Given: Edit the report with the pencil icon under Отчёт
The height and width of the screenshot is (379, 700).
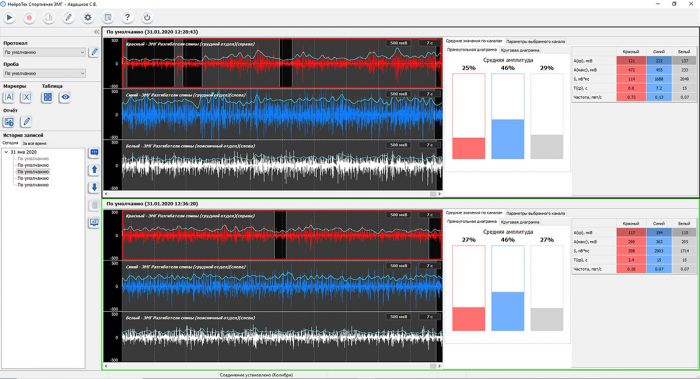Looking at the screenshot, I should (26, 121).
